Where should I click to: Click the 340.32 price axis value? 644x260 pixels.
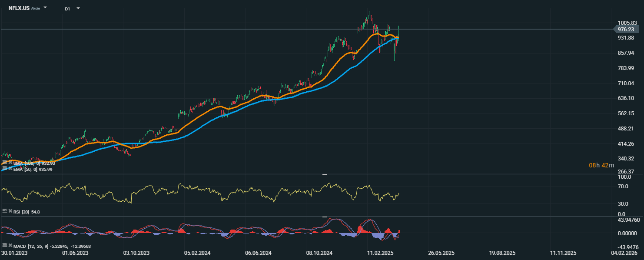click(626, 159)
